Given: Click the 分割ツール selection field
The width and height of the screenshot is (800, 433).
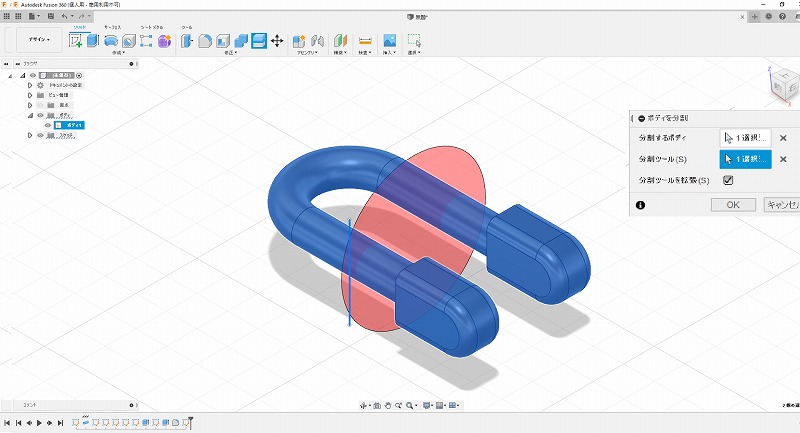Looking at the screenshot, I should (x=745, y=158).
